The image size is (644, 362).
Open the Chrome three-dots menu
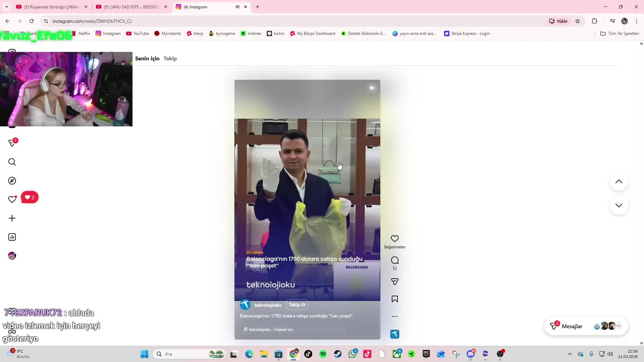[636, 21]
